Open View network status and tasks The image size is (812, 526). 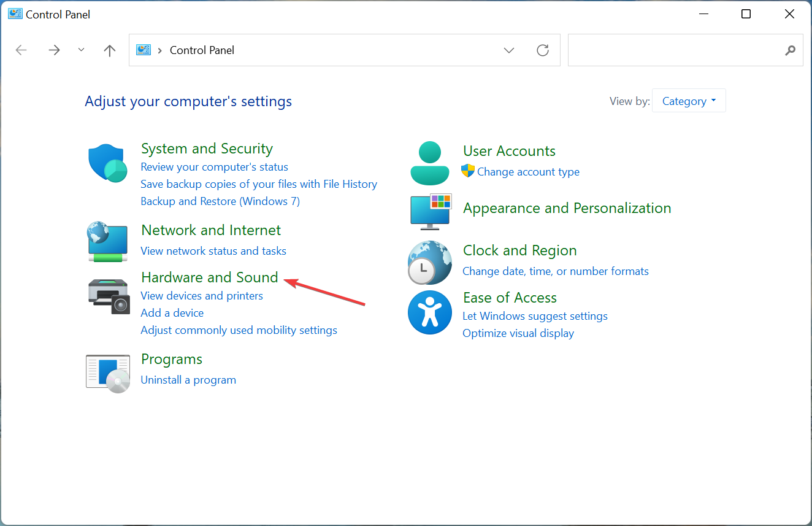213,251
